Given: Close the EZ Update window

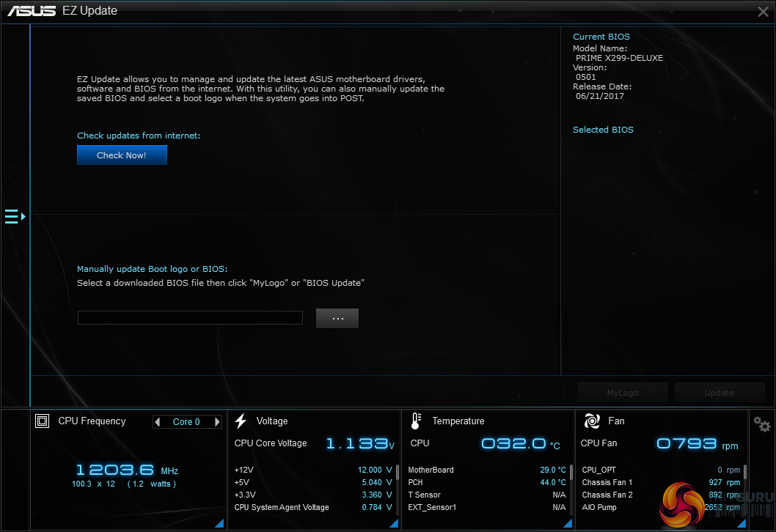Looking at the screenshot, I should (763, 12).
